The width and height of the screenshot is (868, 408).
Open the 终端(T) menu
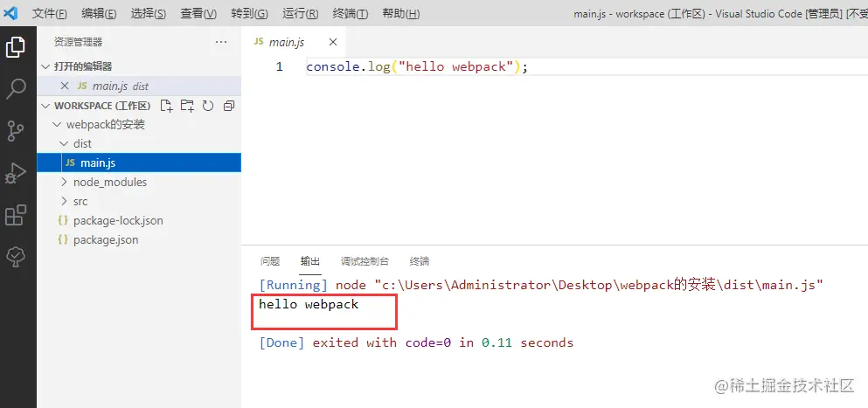pos(351,13)
